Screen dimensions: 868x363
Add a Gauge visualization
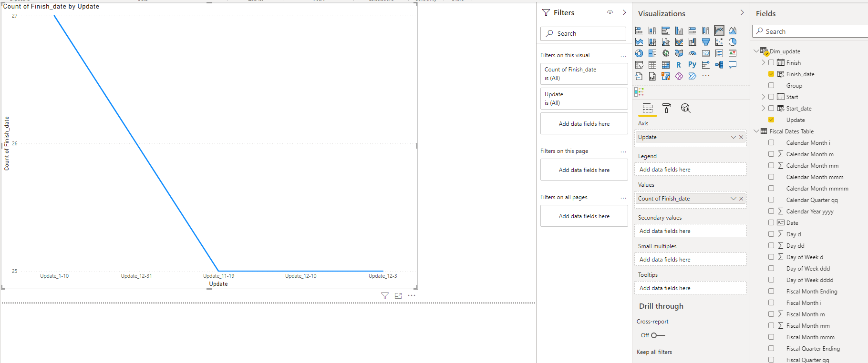(692, 53)
